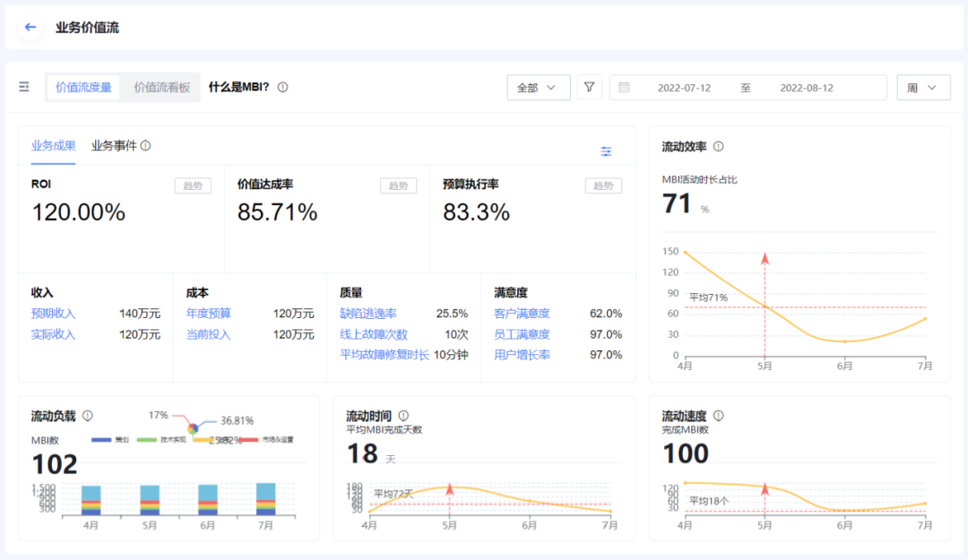Click the info icon beside 流动效率
The width and height of the screenshot is (968, 560).
718,145
